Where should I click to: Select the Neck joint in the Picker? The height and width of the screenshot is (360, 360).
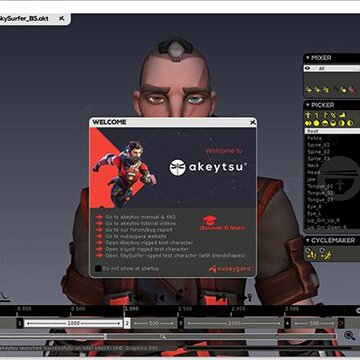tap(313, 166)
